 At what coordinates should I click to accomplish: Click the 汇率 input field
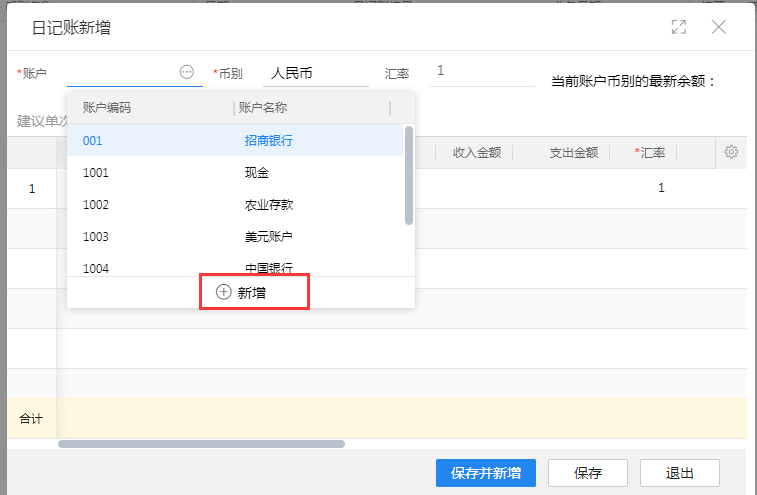[480, 72]
